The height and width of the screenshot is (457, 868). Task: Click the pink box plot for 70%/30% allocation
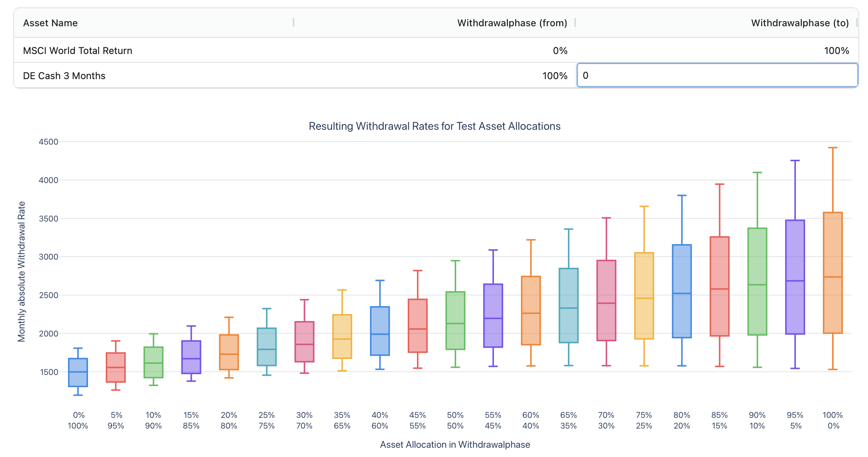point(606,300)
